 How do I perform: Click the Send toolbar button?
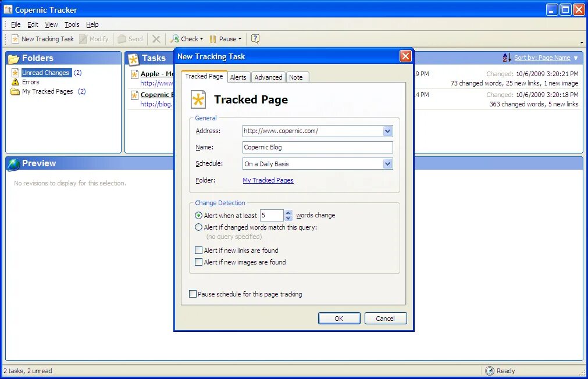click(x=130, y=39)
